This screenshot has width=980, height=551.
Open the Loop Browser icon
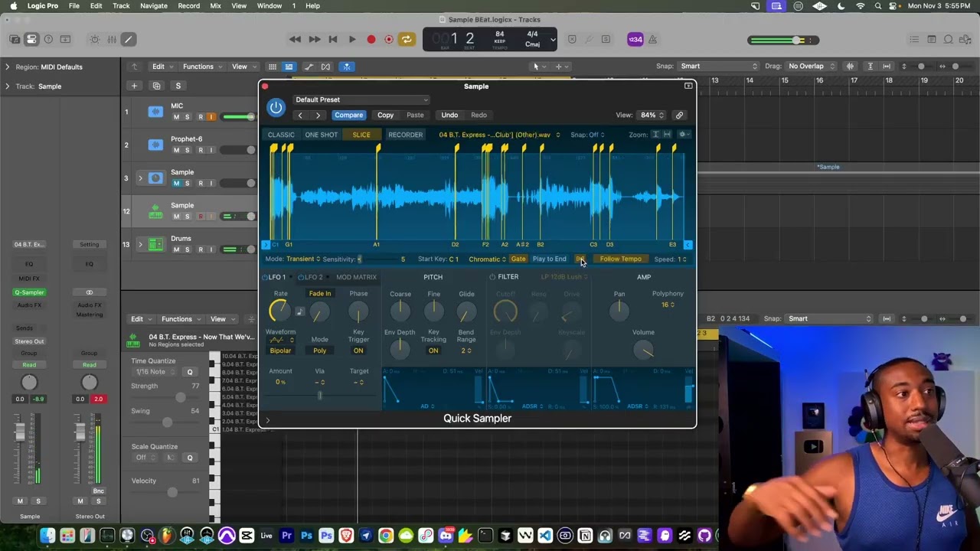949,40
